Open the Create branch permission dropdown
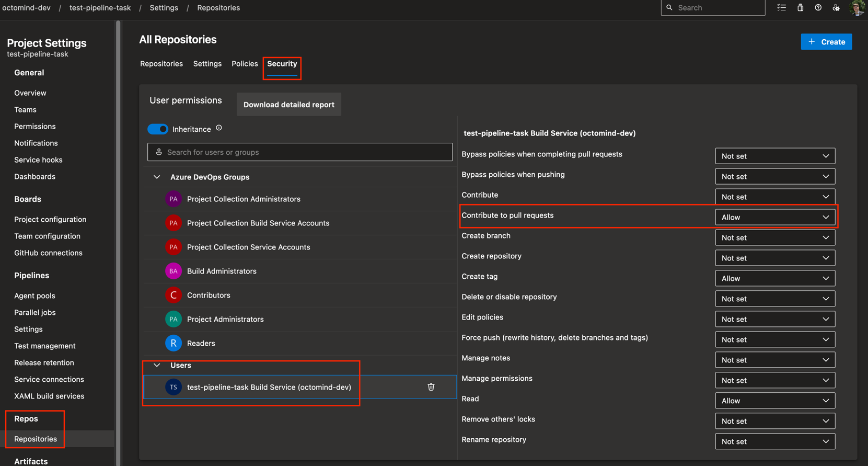Screen dimensions: 868x466 coord(775,237)
